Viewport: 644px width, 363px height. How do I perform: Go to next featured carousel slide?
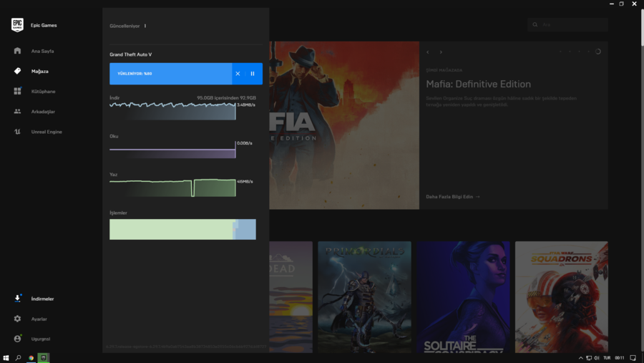click(x=441, y=52)
